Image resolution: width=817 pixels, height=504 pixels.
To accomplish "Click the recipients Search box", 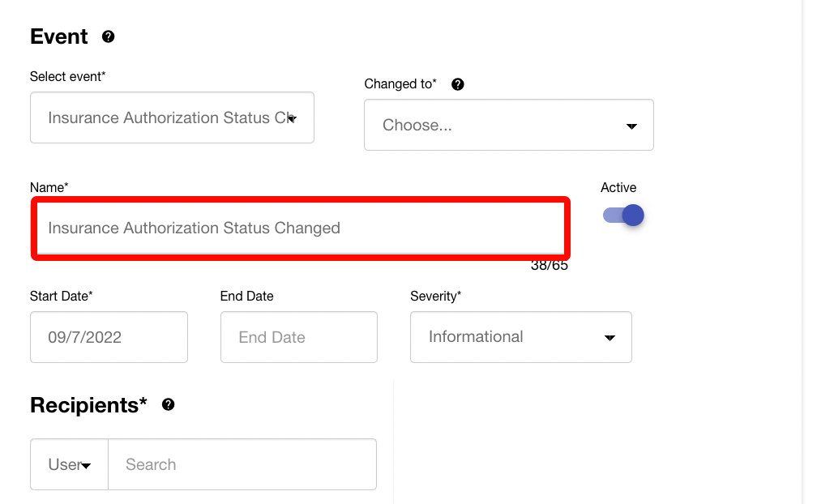I will point(242,464).
